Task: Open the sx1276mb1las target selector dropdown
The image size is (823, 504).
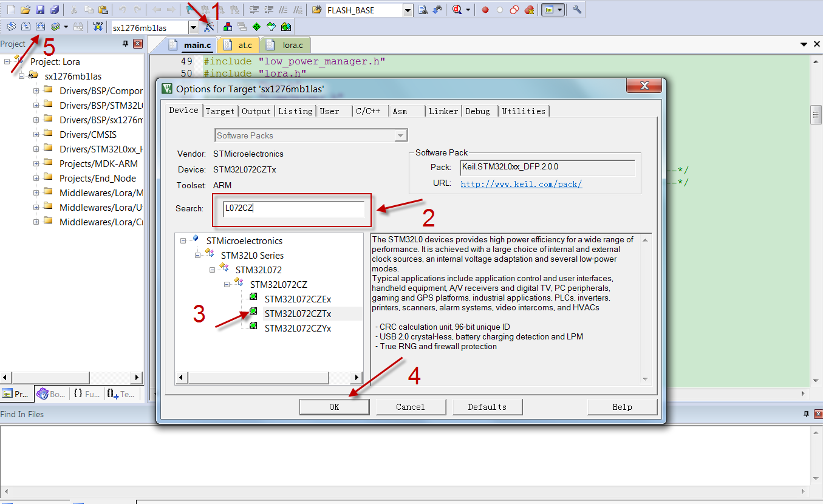Action: tap(193, 27)
